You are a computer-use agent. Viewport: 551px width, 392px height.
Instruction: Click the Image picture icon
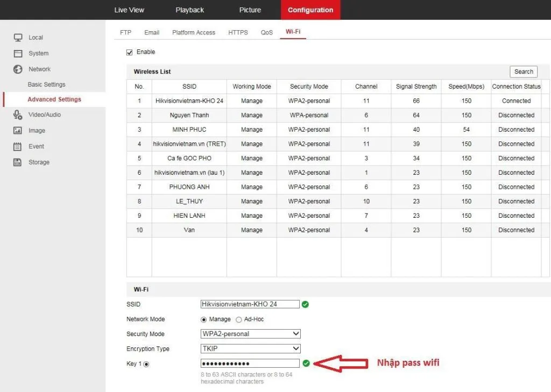pyautogui.click(x=18, y=130)
